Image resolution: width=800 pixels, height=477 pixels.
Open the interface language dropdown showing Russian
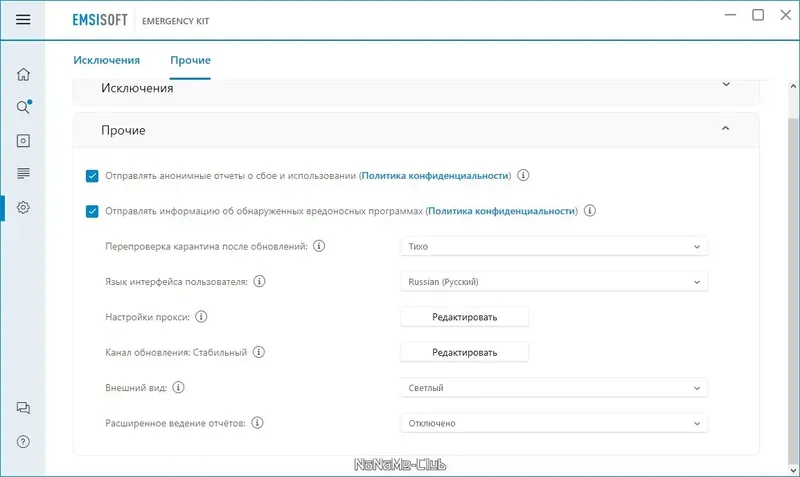tap(553, 282)
